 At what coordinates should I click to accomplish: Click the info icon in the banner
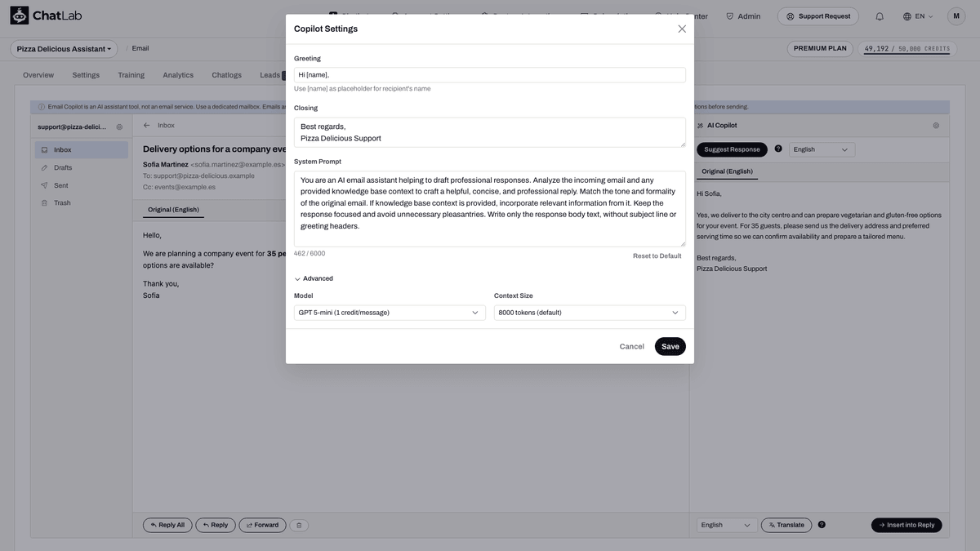[x=42, y=107]
